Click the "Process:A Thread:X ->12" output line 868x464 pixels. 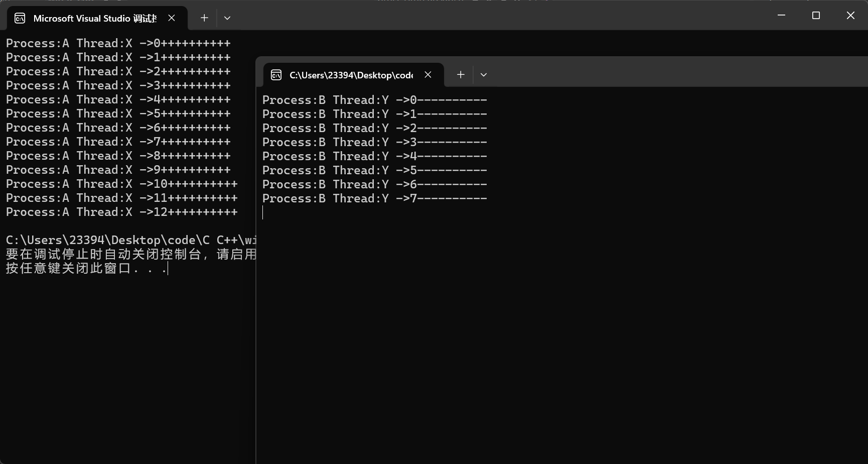[121, 212]
